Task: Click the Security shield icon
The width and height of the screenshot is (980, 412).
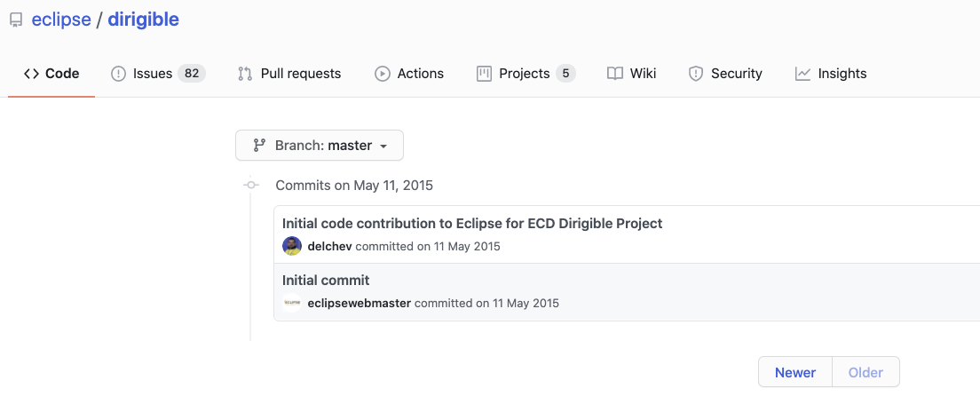Action: tap(696, 74)
